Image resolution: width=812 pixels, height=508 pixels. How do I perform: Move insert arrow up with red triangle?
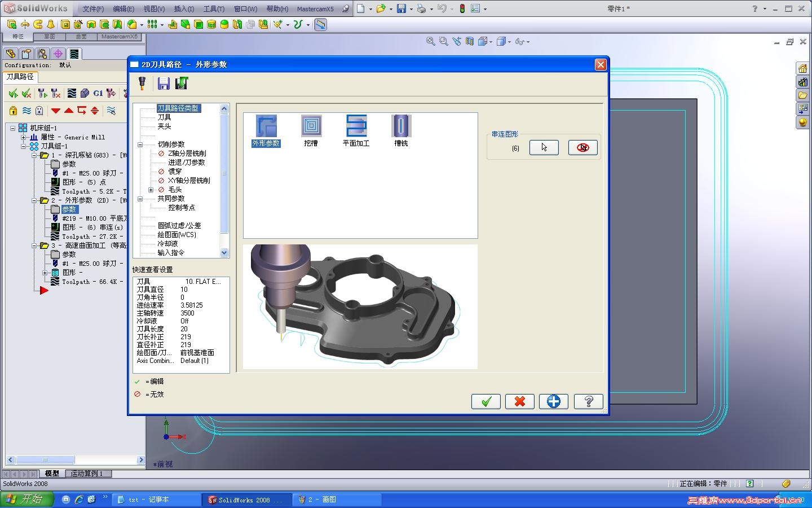click(69, 111)
